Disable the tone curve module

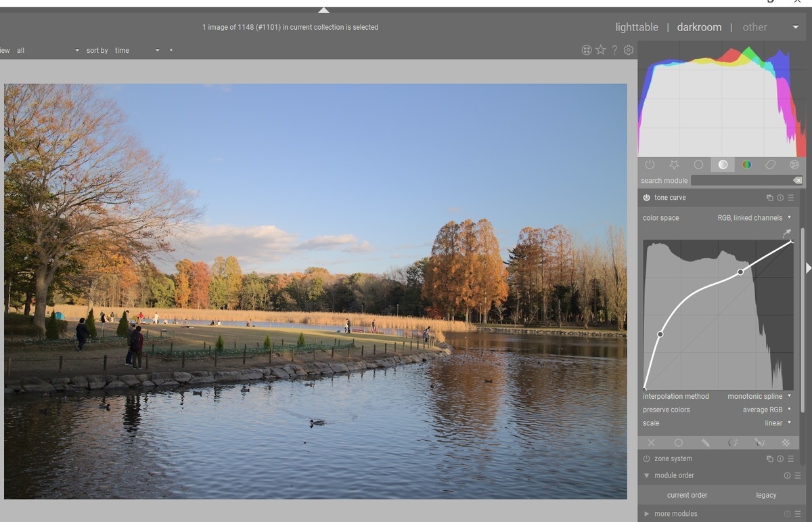coord(646,198)
